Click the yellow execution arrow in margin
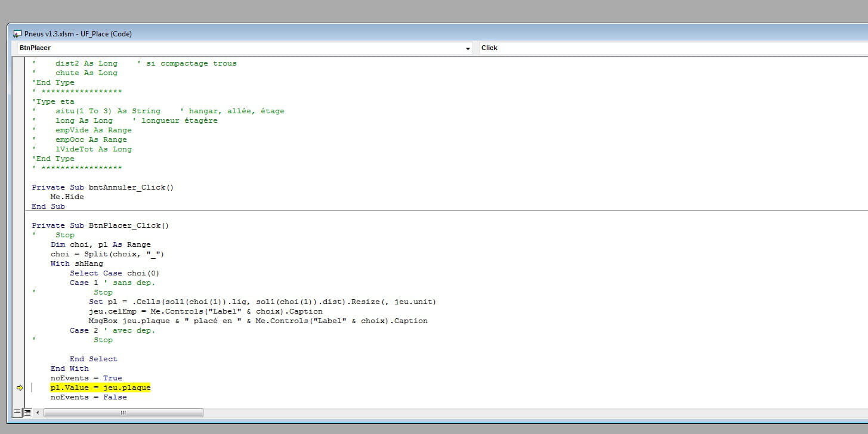The height and width of the screenshot is (434, 868). (19, 387)
